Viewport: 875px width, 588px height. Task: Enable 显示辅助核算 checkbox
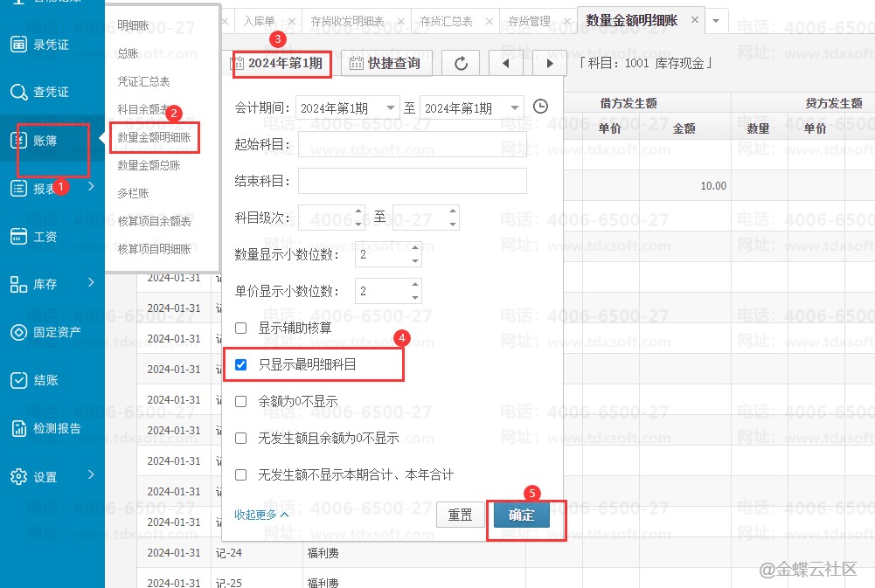click(241, 329)
